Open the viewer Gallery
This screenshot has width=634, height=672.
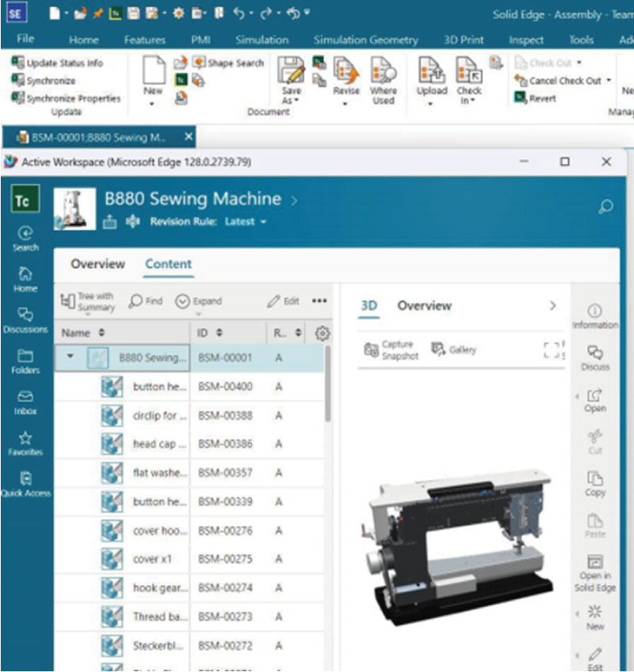[x=454, y=349]
